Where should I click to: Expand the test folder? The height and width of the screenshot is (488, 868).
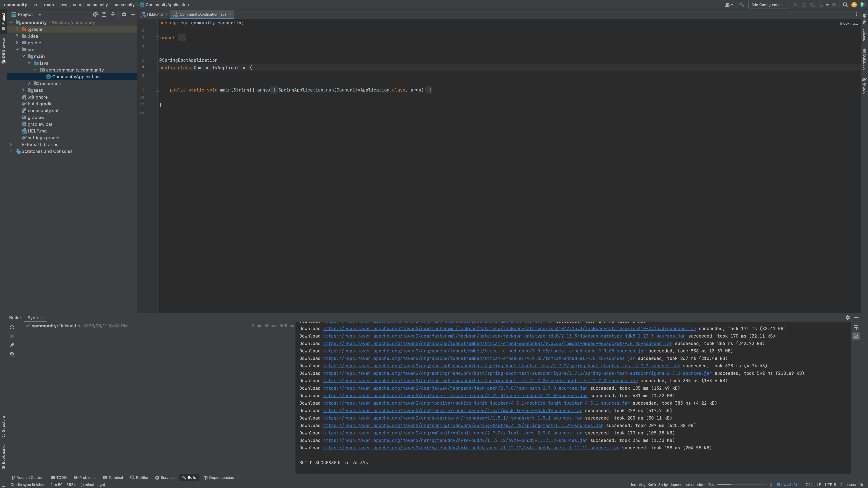(23, 90)
